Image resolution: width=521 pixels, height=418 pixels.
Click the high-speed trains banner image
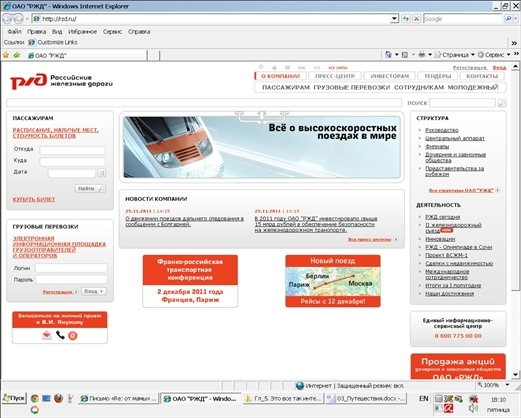coord(262,147)
